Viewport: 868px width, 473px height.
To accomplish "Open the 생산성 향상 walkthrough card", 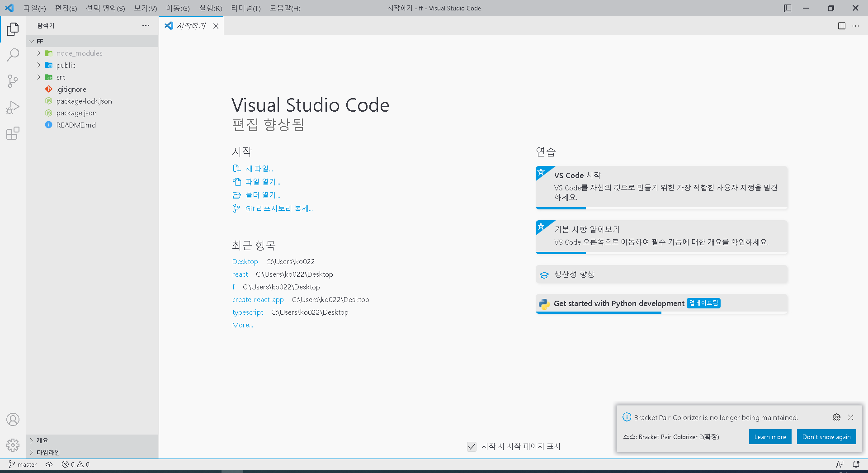I will tap(661, 274).
